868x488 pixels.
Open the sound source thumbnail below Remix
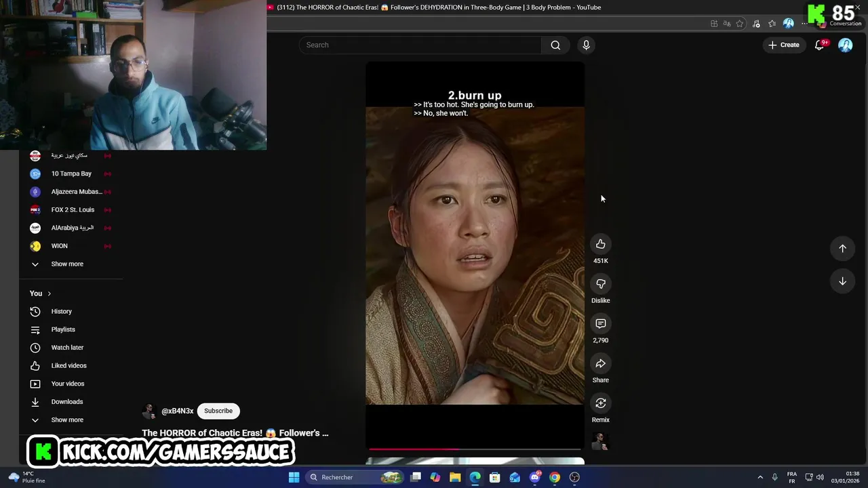(x=599, y=441)
